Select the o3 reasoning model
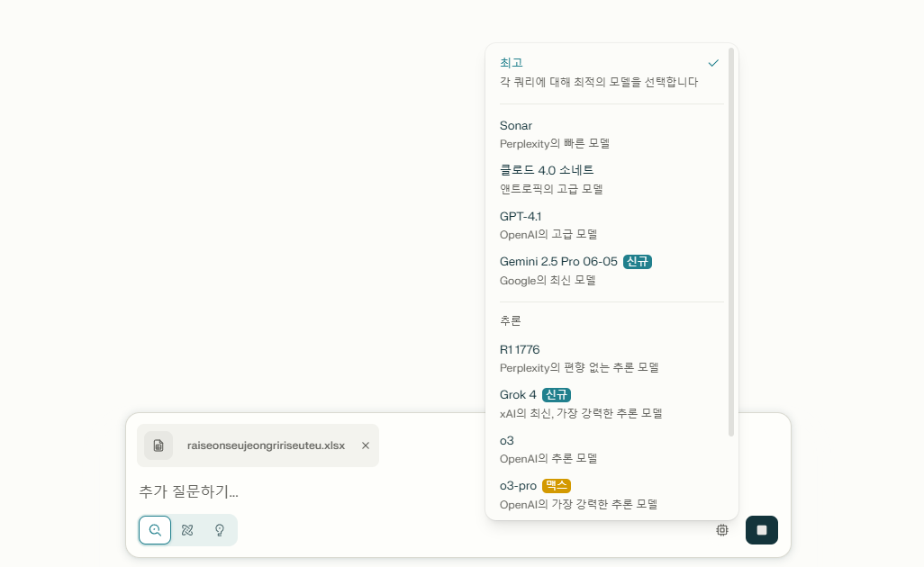Viewport: 924px width, 567px height. point(611,449)
